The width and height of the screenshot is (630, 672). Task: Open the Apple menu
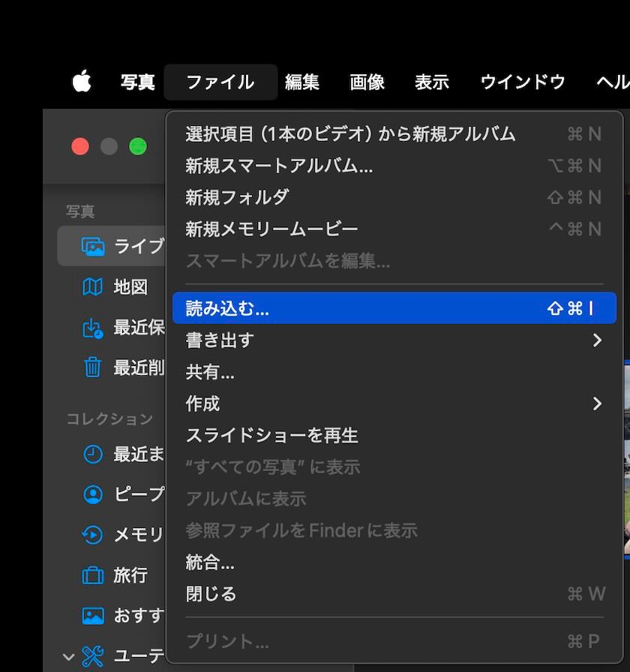[x=82, y=81]
